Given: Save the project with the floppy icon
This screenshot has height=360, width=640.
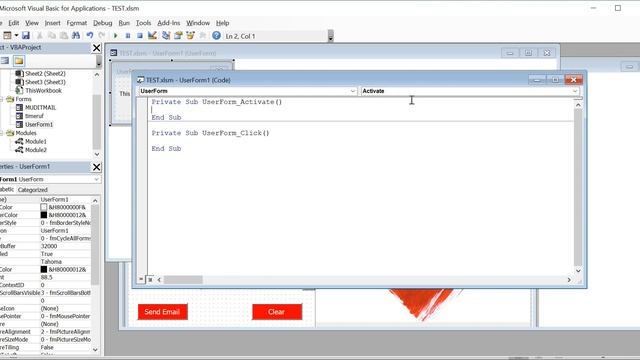Looking at the screenshot, I should pos(26,36).
